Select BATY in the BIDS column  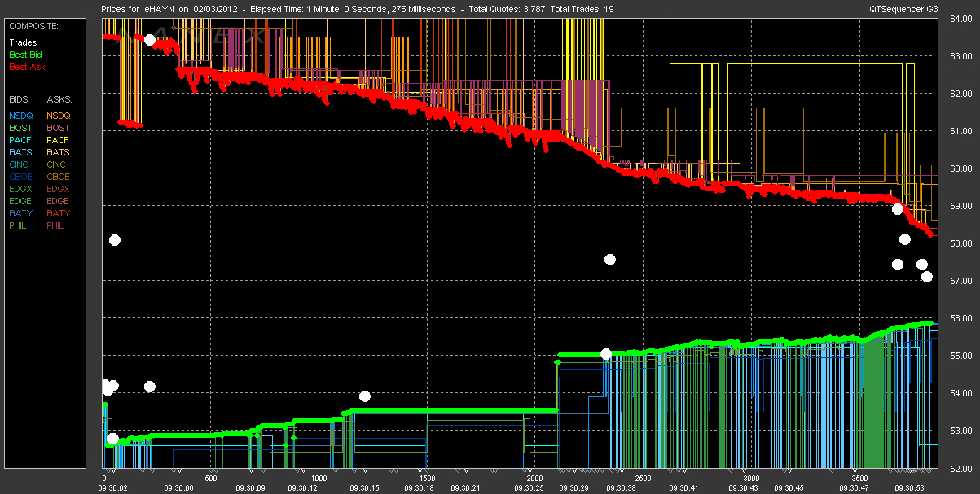pos(20,213)
